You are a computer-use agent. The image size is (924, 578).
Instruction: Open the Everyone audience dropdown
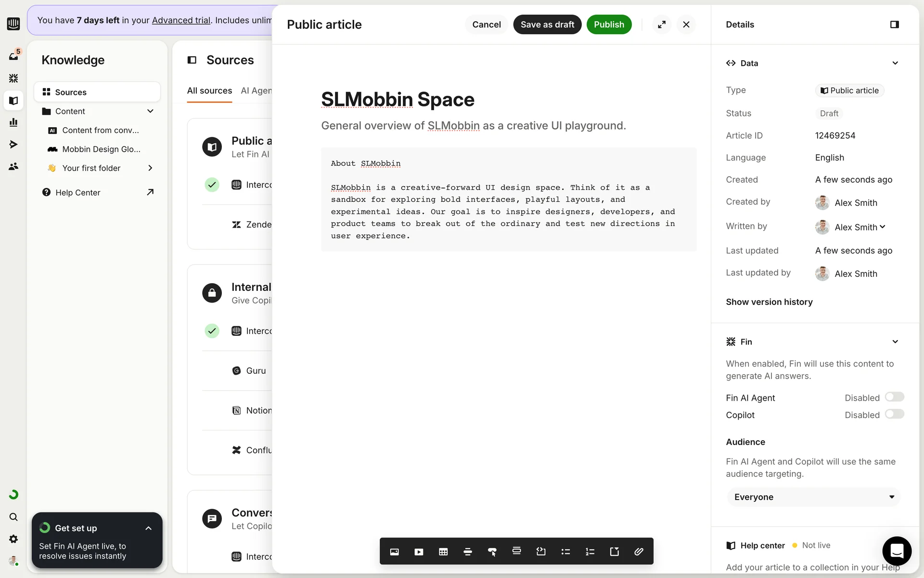(x=813, y=497)
